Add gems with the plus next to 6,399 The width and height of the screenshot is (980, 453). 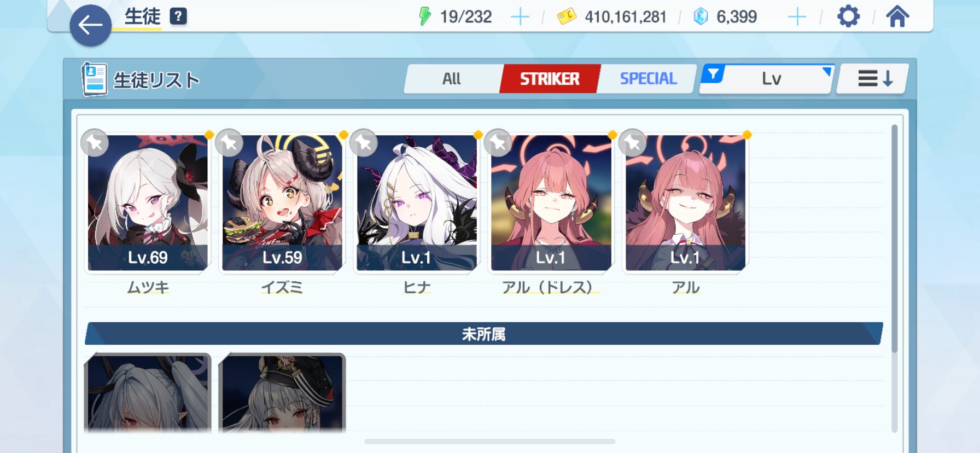pyautogui.click(x=797, y=17)
